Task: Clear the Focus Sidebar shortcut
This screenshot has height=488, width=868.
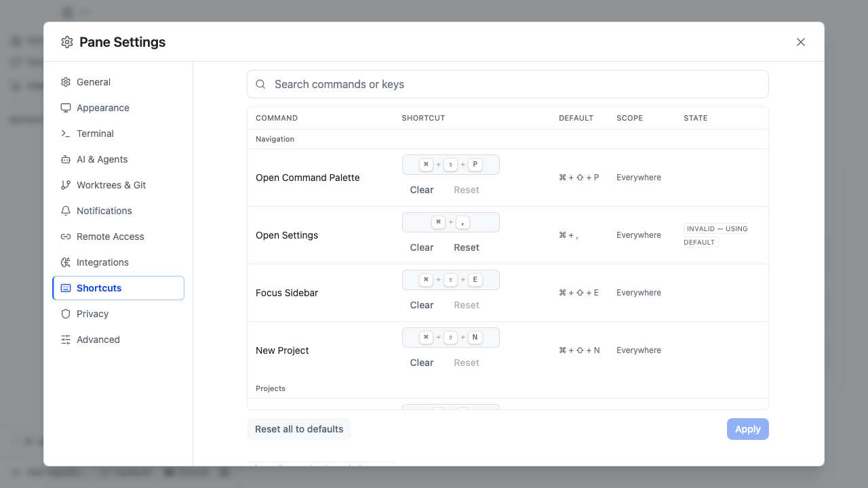Action: coord(422,305)
